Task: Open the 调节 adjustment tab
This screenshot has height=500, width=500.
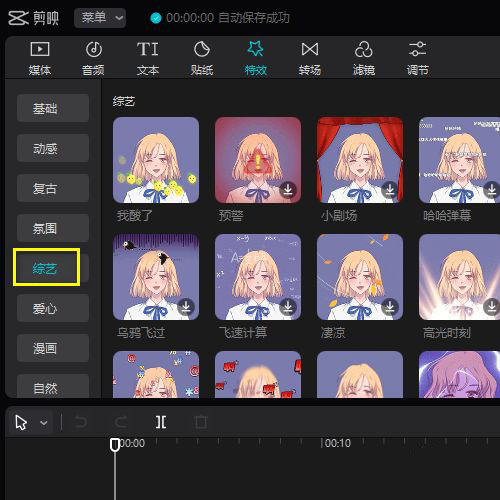Action: pos(418,58)
